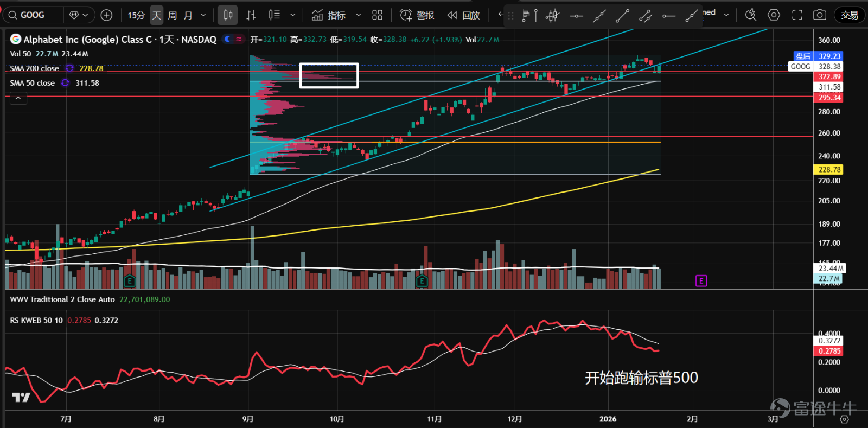Viewport: 868px width, 428px height.
Task: Choose the bar chart type icon
Action: pos(251,15)
